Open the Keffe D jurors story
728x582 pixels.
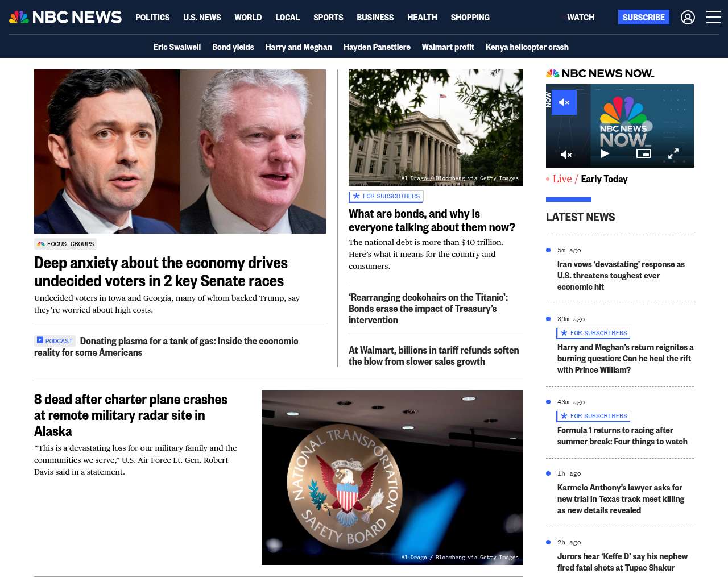tap(622, 562)
